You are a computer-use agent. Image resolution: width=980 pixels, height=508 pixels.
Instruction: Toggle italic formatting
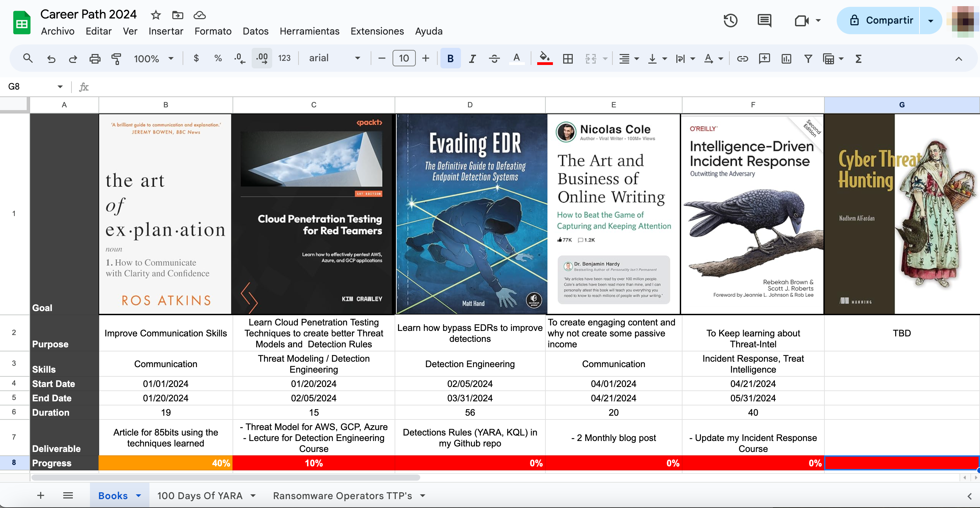tap(472, 58)
